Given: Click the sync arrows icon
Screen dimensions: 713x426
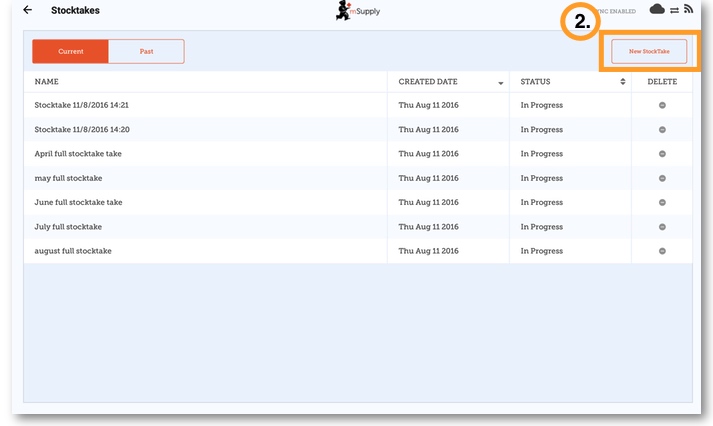Looking at the screenshot, I should tap(674, 10).
